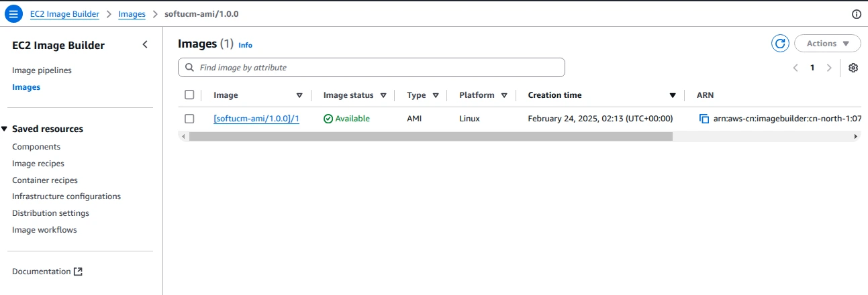Image resolution: width=868 pixels, height=295 pixels.
Task: Click EC2 Image Builder sidebar title
Action: tap(58, 46)
